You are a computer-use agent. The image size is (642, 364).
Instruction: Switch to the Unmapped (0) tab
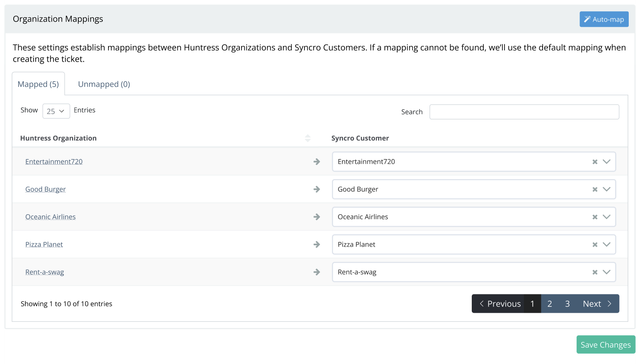[104, 84]
